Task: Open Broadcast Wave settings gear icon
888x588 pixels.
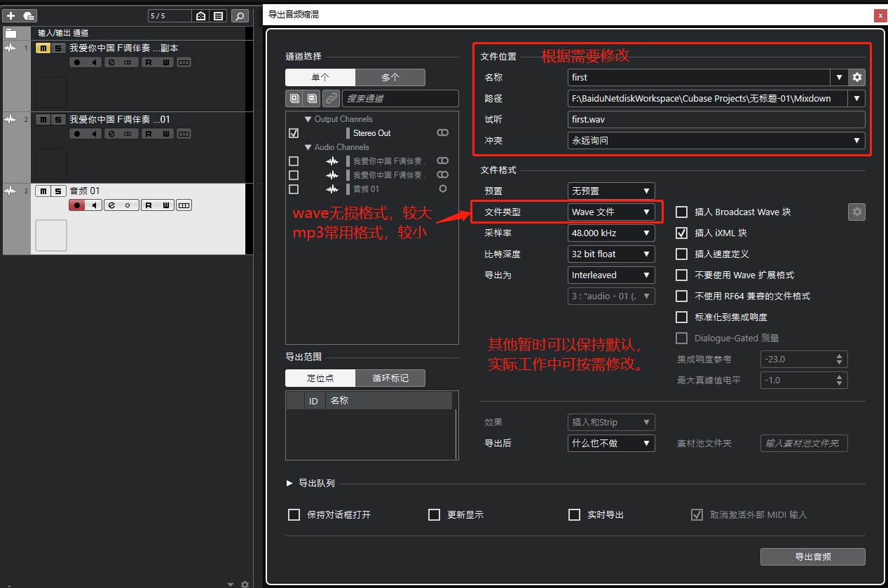Action: tap(856, 212)
